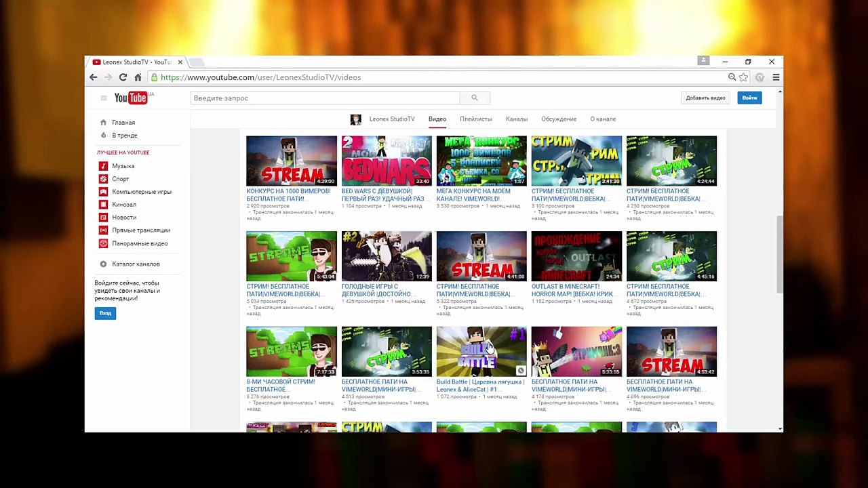The image size is (868, 488).
Task: Select the Leonex StudioTV browser tab
Action: point(136,62)
